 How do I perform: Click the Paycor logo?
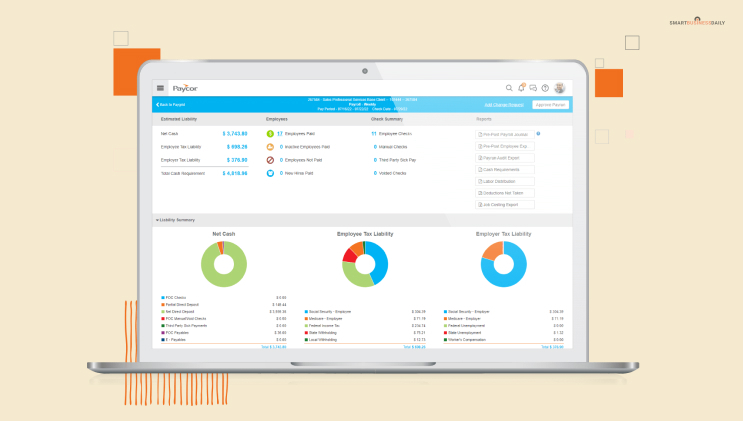[x=185, y=88]
